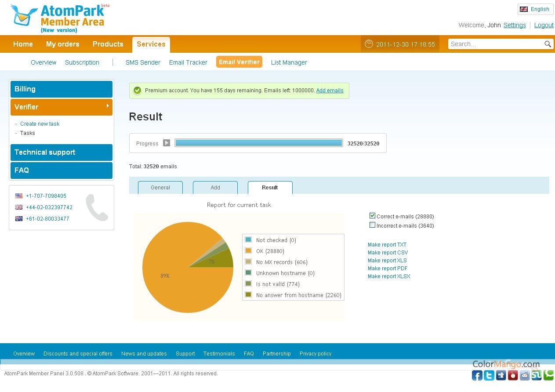Click Make report PDF link
Image resolution: width=555 pixels, height=392 pixels.
[x=388, y=269]
